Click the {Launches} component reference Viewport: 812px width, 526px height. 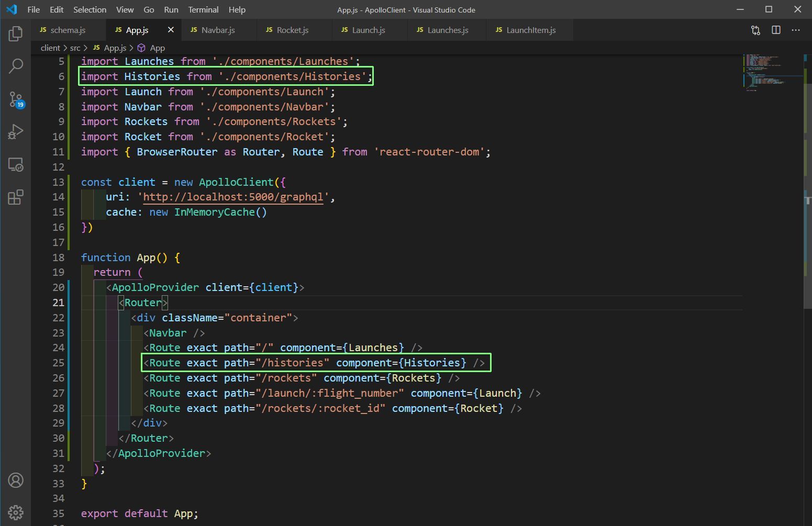(373, 348)
